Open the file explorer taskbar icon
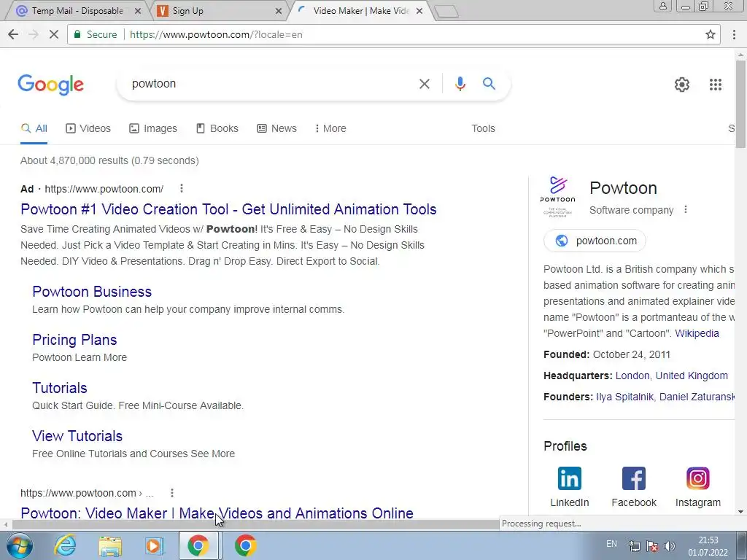 coord(110,545)
